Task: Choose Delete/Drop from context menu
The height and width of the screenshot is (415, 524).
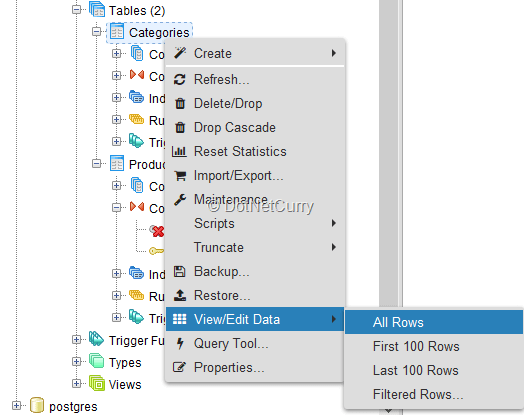Action: (255, 104)
